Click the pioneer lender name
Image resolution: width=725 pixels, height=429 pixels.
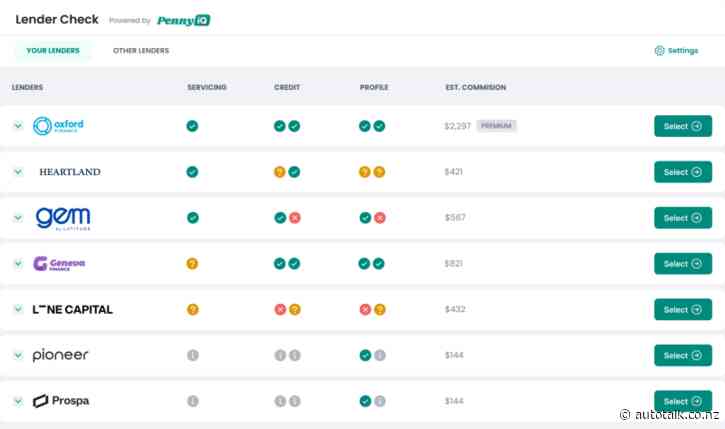tap(60, 355)
